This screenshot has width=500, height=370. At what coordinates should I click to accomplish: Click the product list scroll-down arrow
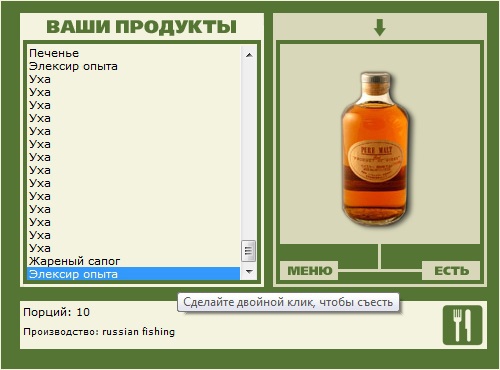pyautogui.click(x=249, y=272)
